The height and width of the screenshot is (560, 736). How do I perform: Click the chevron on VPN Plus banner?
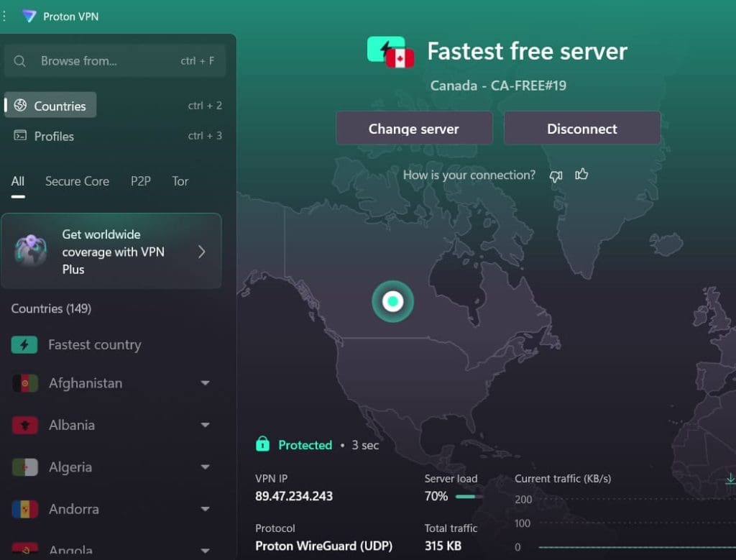point(202,252)
